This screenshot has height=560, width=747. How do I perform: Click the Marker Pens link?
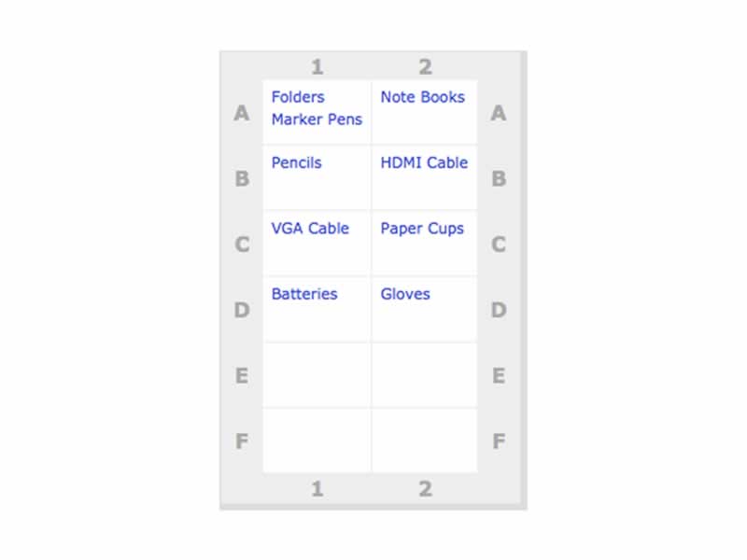click(x=317, y=119)
